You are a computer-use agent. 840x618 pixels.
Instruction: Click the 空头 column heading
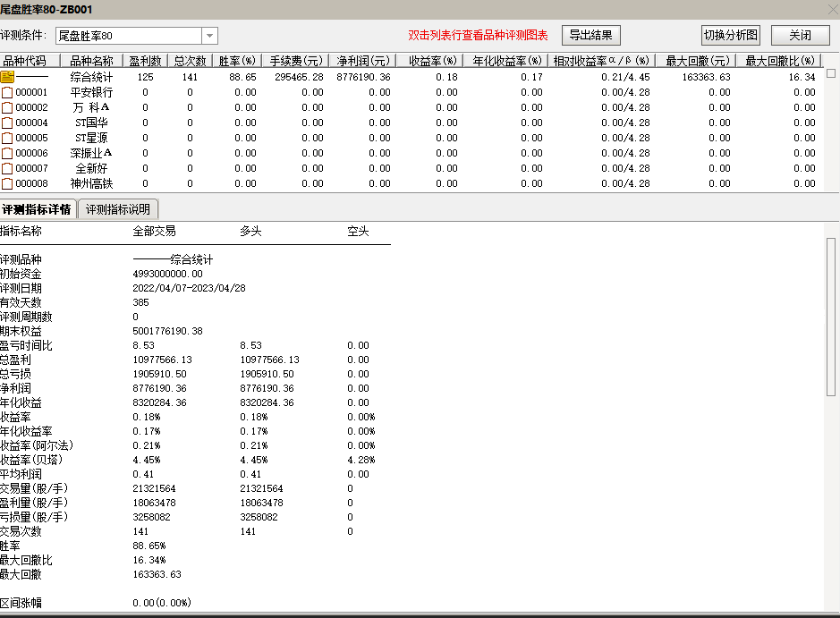tap(358, 232)
